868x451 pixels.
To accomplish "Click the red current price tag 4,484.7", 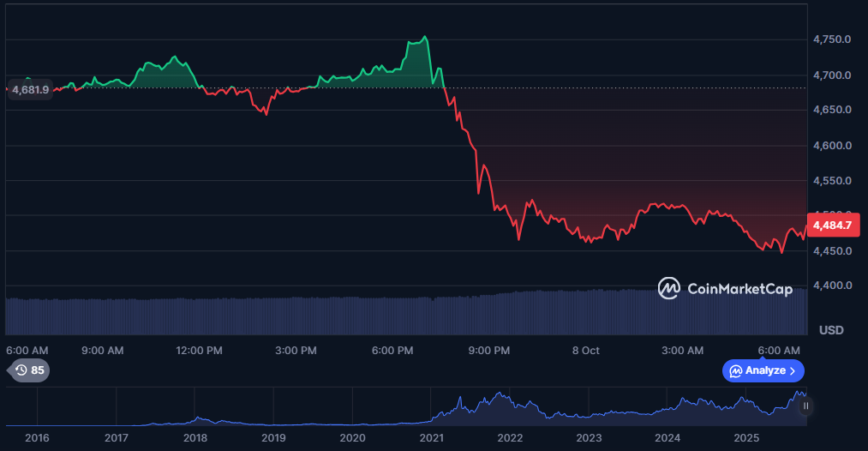I will point(833,225).
